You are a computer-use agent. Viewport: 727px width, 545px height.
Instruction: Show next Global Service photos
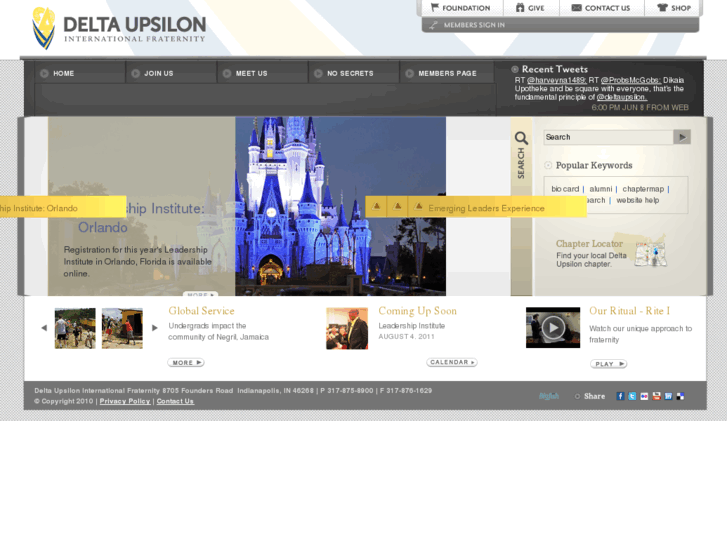[x=155, y=328]
